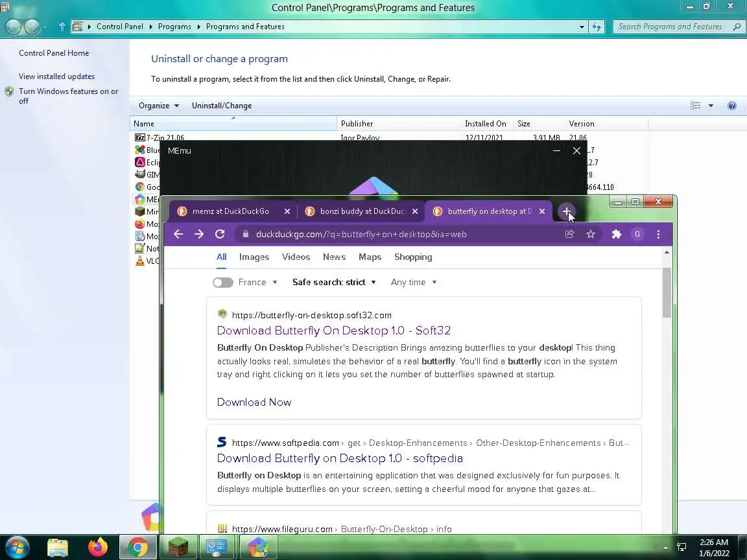747x560 pixels.
Task: Minimize the MEmu window
Action: 556,151
